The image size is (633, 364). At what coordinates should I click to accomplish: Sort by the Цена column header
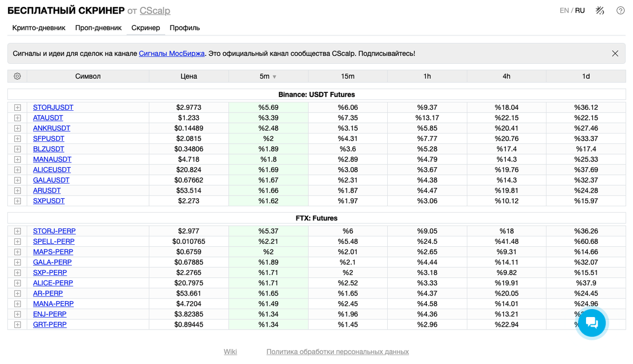tap(189, 76)
